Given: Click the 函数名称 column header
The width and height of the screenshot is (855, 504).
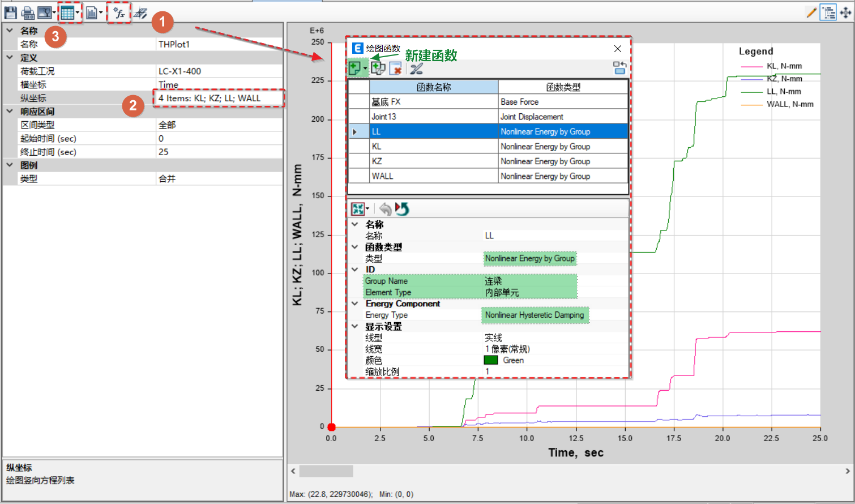Looking at the screenshot, I should pyautogui.click(x=434, y=87).
